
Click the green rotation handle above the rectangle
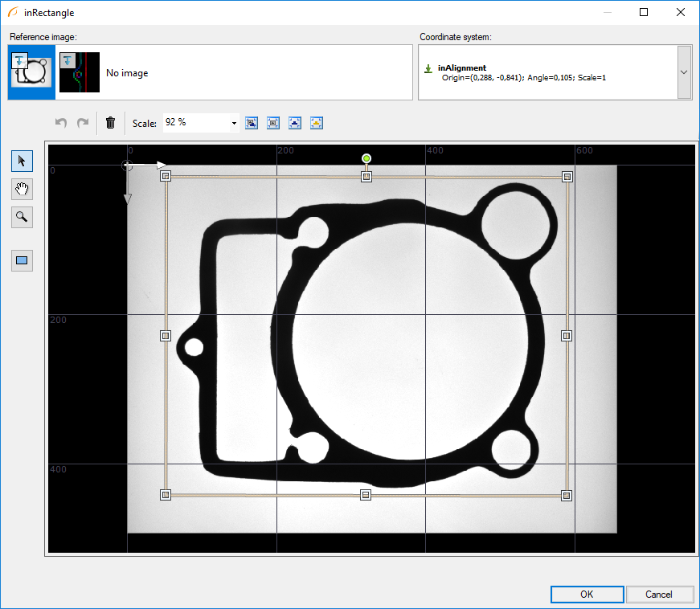pyautogui.click(x=366, y=158)
